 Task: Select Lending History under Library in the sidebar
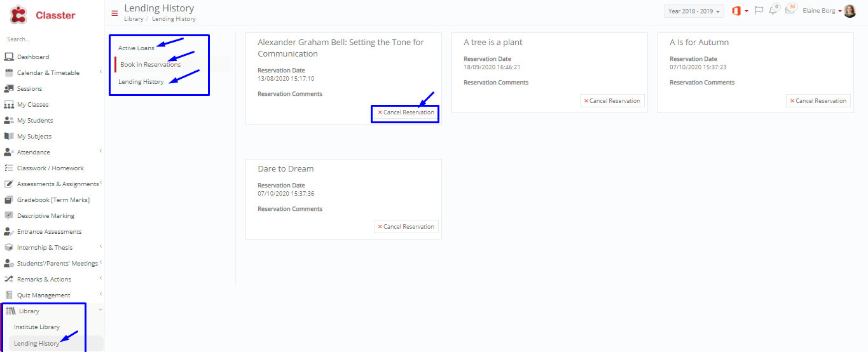(x=37, y=344)
